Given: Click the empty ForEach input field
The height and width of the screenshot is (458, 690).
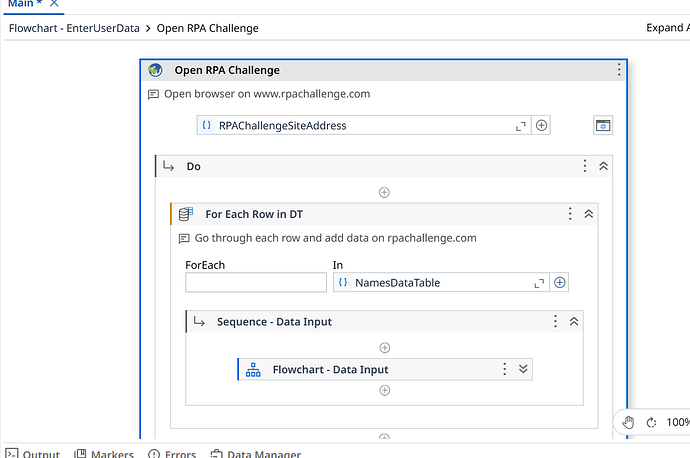Looking at the screenshot, I should click(256, 282).
